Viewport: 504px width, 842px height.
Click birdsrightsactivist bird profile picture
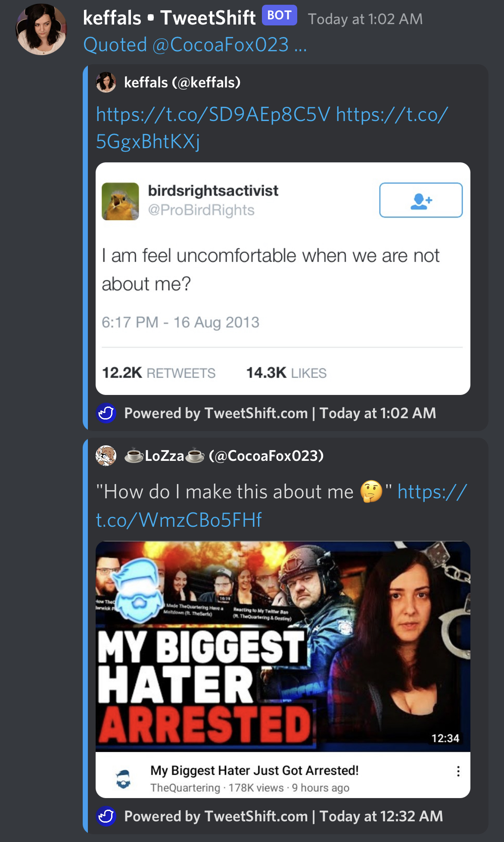[120, 202]
